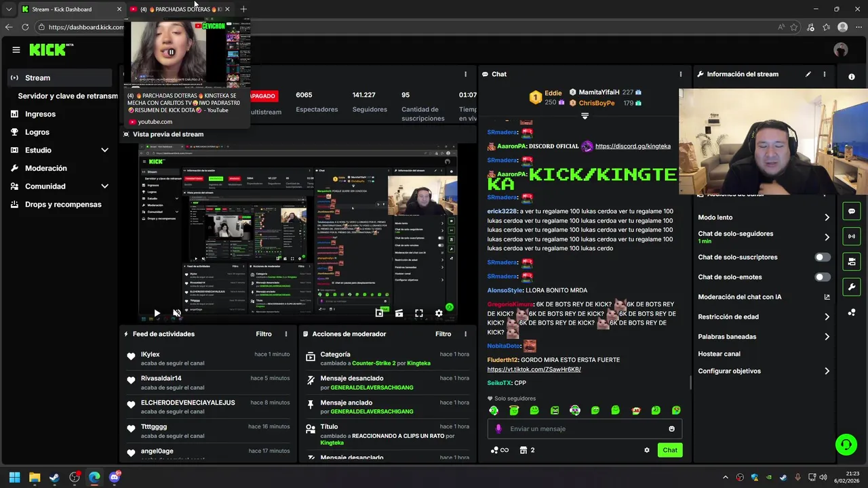Click username SeikoTX in chat
This screenshot has width=868, height=488.
pyautogui.click(x=499, y=383)
